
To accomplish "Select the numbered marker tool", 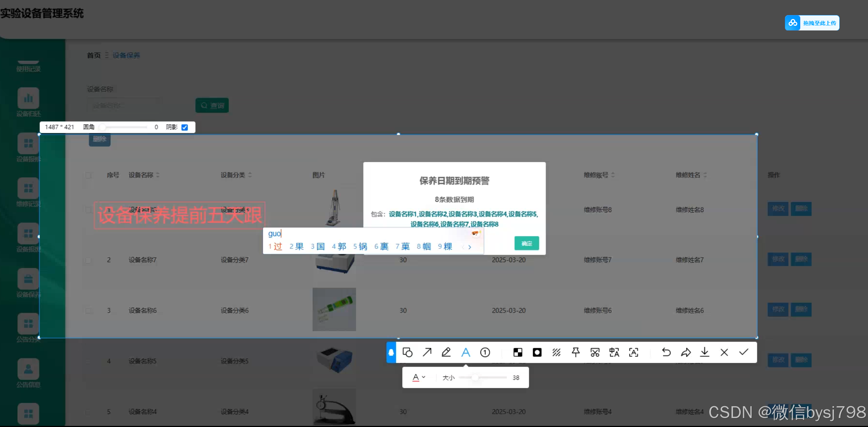I will (485, 352).
